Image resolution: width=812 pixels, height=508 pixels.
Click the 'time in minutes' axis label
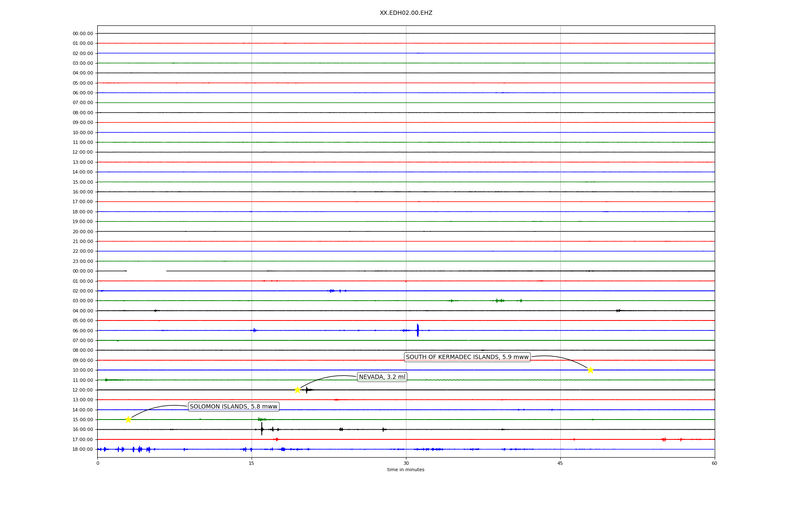pos(406,469)
